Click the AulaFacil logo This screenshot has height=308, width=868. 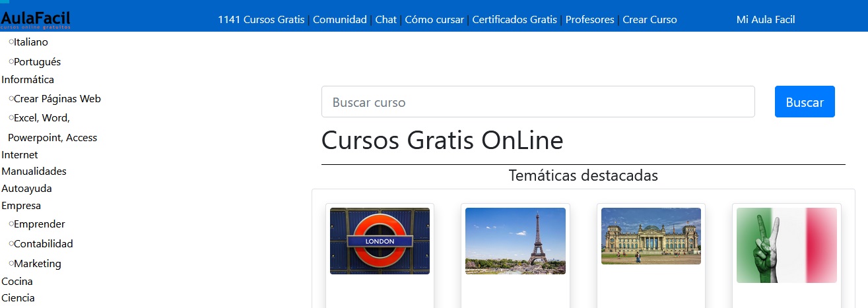36,20
